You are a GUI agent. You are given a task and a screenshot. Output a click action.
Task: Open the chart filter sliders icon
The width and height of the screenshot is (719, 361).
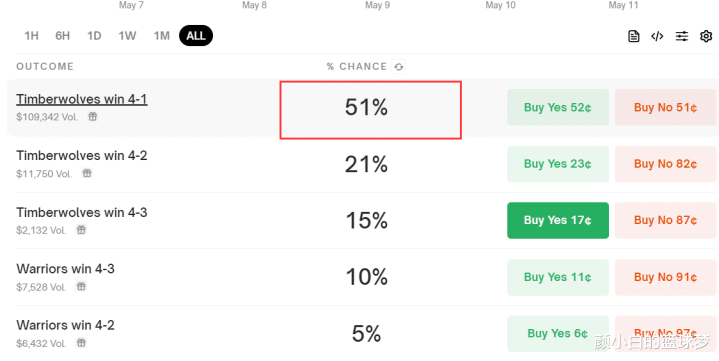(682, 36)
